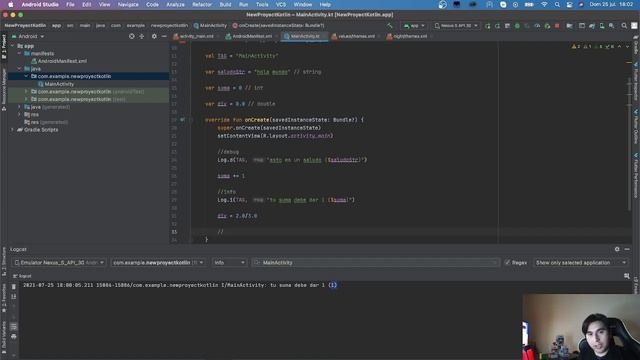Toggle the Regex checkbox in Logcat
Screen dimensions: 640x360
[x=507, y=262]
